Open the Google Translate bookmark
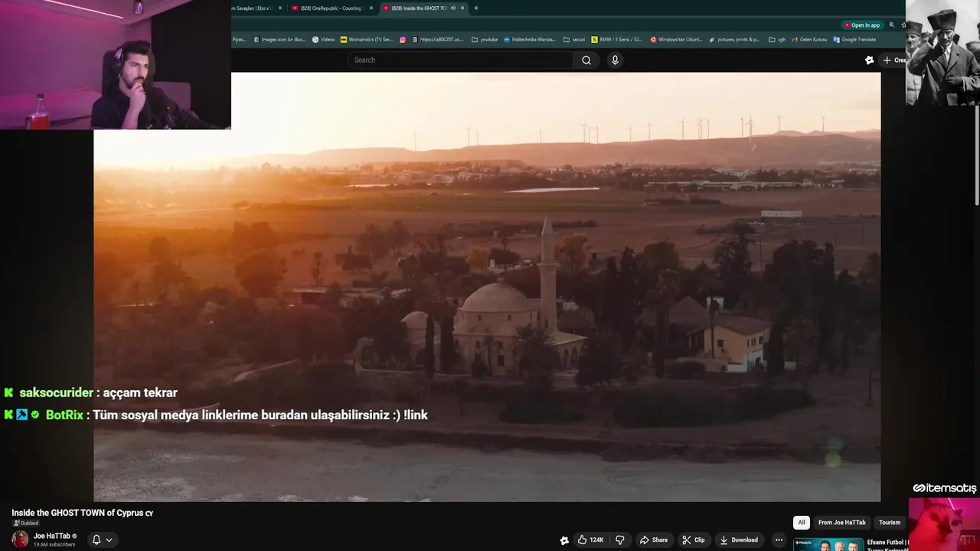Image resolution: width=980 pixels, height=551 pixels. coord(854,40)
